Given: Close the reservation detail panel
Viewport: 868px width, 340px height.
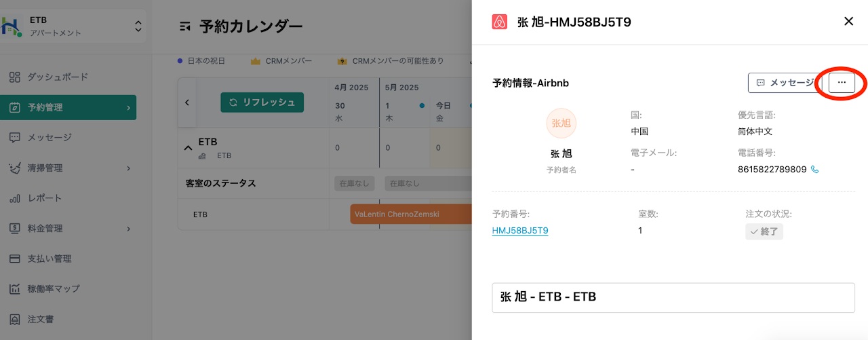Looking at the screenshot, I should (x=848, y=22).
